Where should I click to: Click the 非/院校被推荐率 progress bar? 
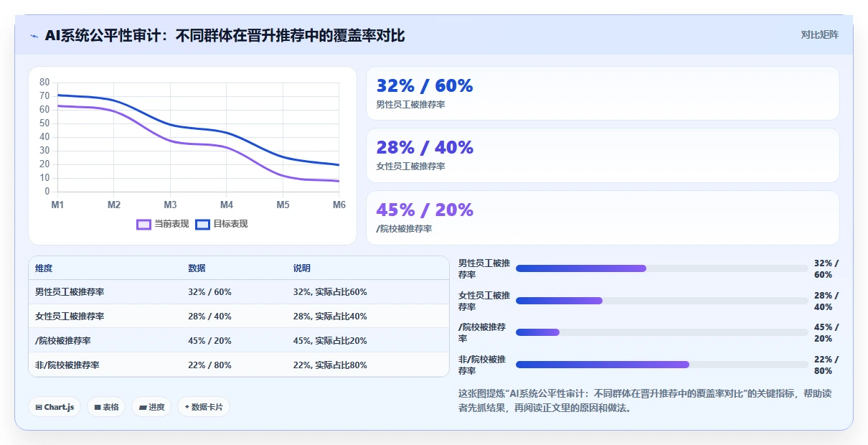pos(661,365)
